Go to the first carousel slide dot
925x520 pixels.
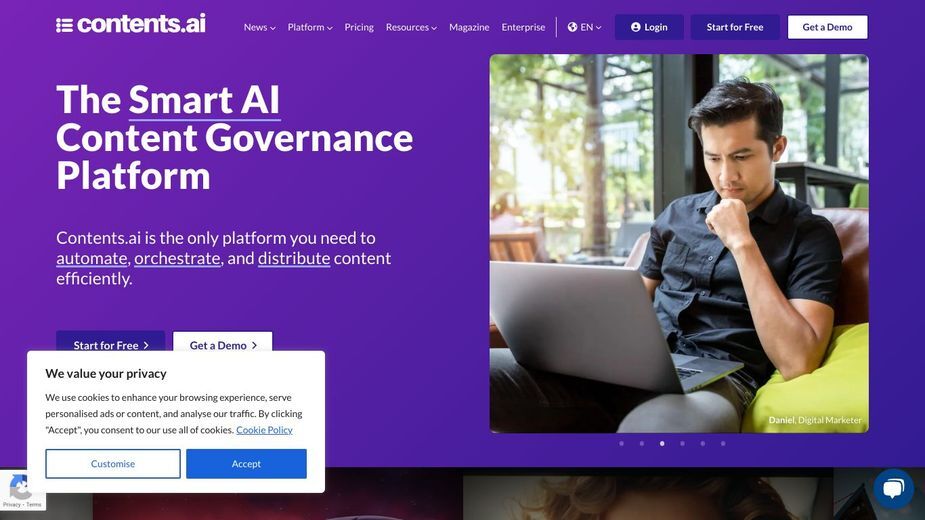tap(621, 443)
